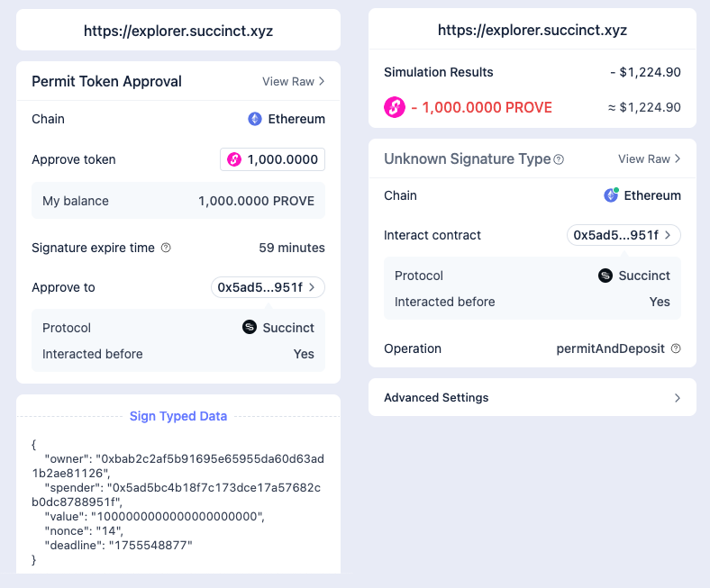
Task: Expand Advanced Settings
Action: 532,397
